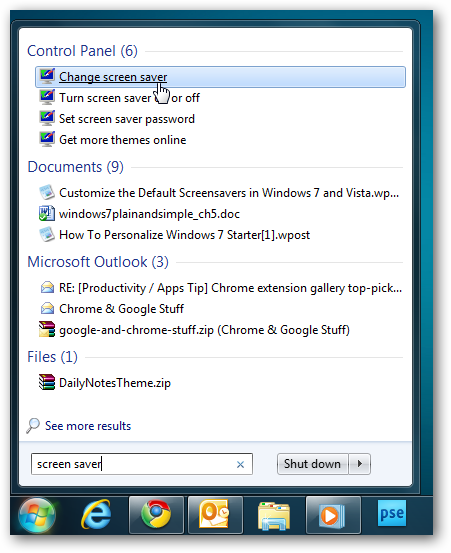This screenshot has width=451, height=553.
Task: Select Change screen saver result
Action: click(220, 77)
